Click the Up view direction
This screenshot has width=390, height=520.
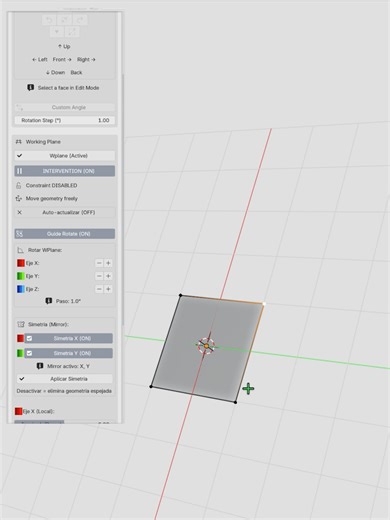tap(64, 46)
